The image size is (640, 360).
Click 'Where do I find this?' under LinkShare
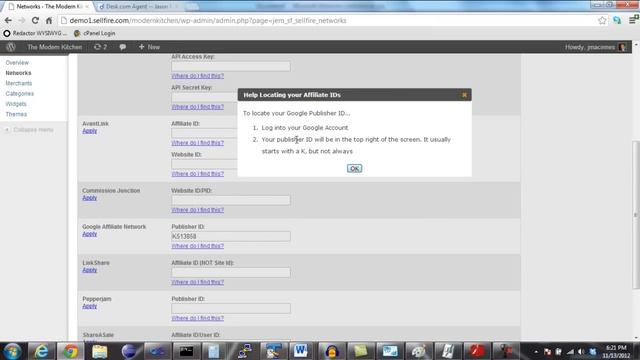[198, 282]
